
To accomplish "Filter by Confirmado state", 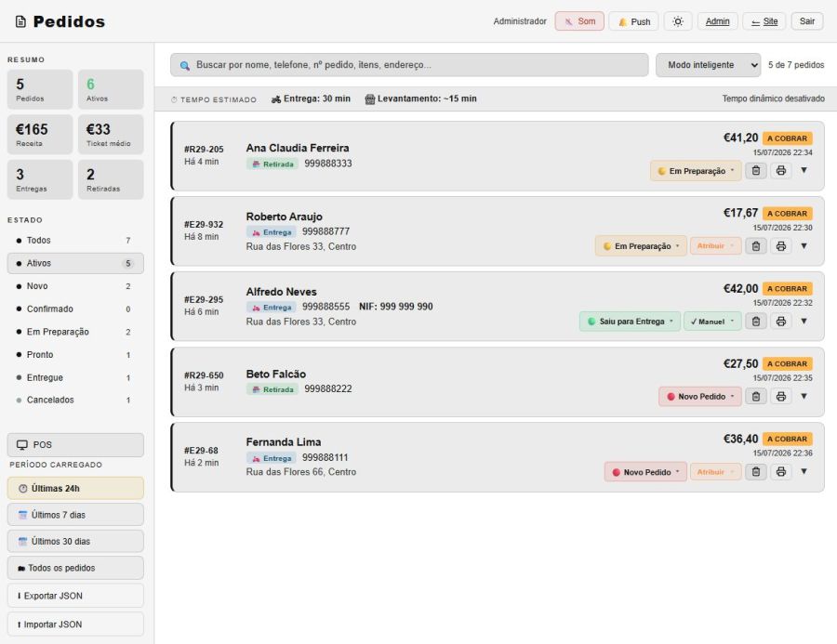I will (75, 309).
